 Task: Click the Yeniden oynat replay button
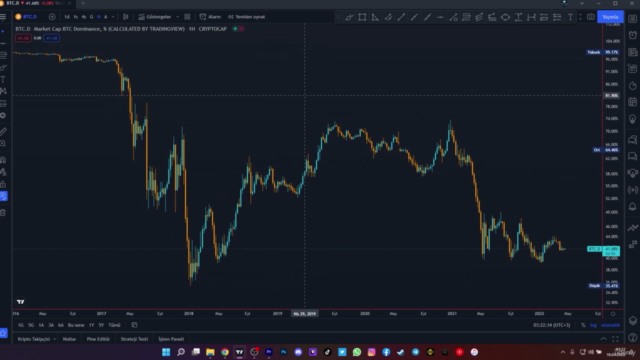coord(247,17)
